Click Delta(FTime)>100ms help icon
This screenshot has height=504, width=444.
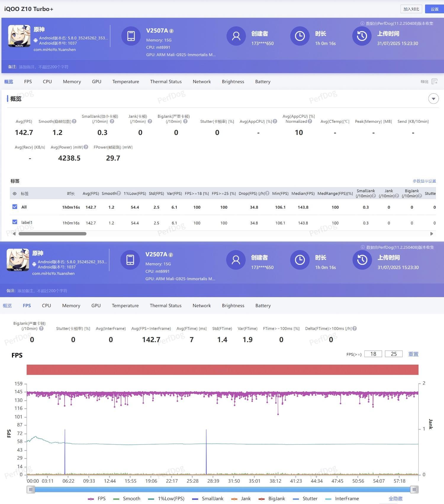pyautogui.click(x=355, y=329)
